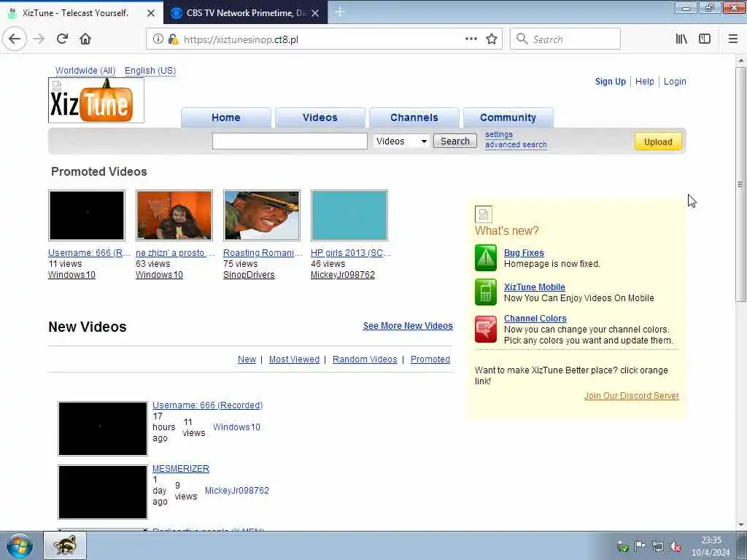Open the advanced search link

[x=516, y=145]
